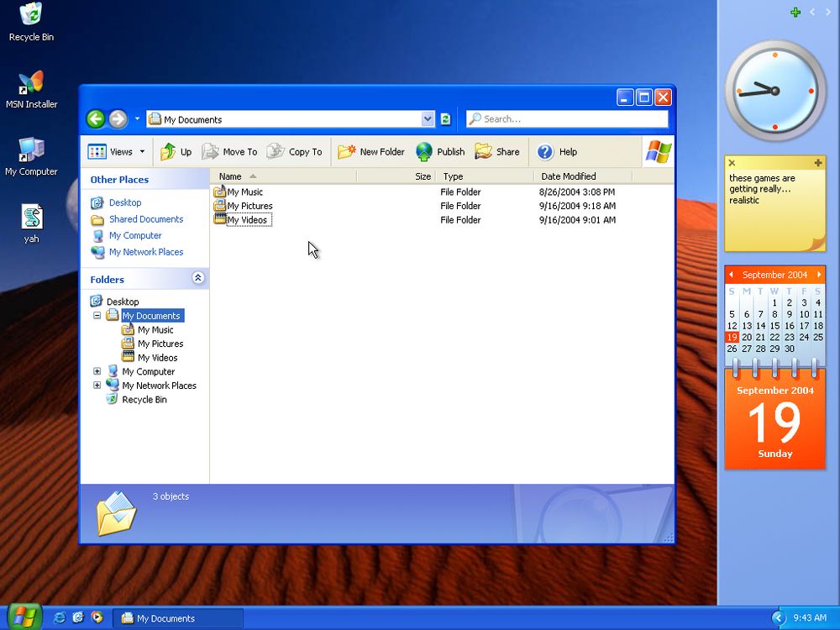The image size is (840, 630).
Task: Create a New Folder from toolbar
Action: coord(371,152)
